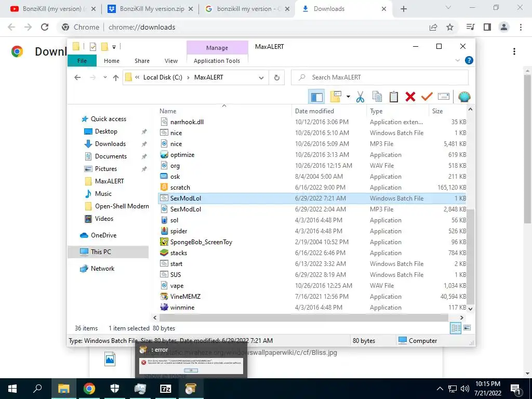Click Local Disk (C:) in the address path
The height and width of the screenshot is (399, 532).
(163, 77)
